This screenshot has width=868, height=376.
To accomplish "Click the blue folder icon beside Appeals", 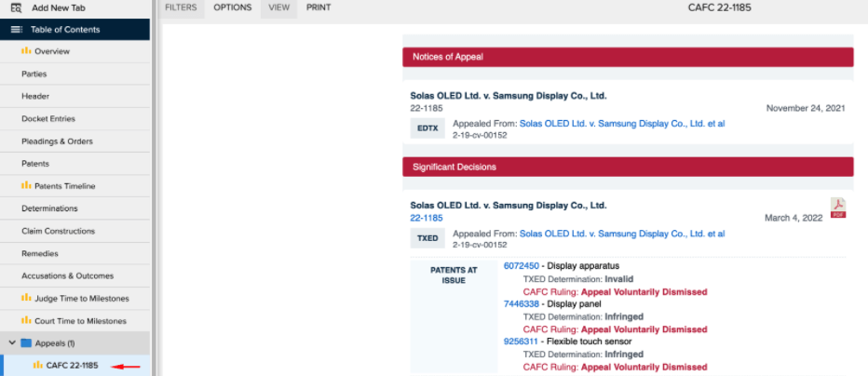I will 26,343.
